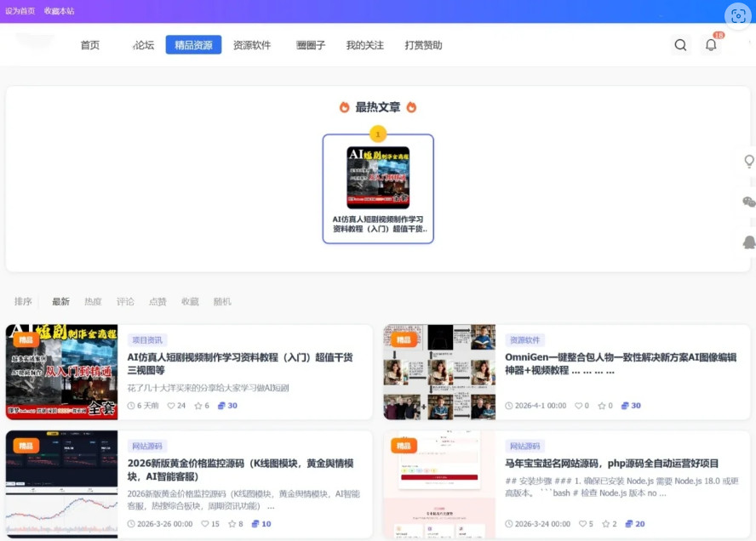756x541 pixels.
Task: Click the screenshot capture icon top right
Action: tap(738, 16)
